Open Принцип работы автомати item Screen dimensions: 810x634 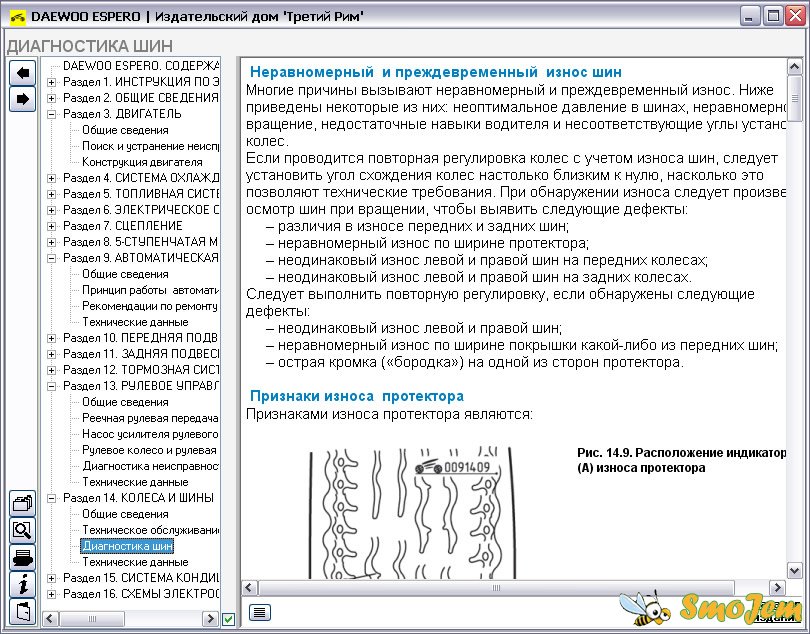pos(151,290)
